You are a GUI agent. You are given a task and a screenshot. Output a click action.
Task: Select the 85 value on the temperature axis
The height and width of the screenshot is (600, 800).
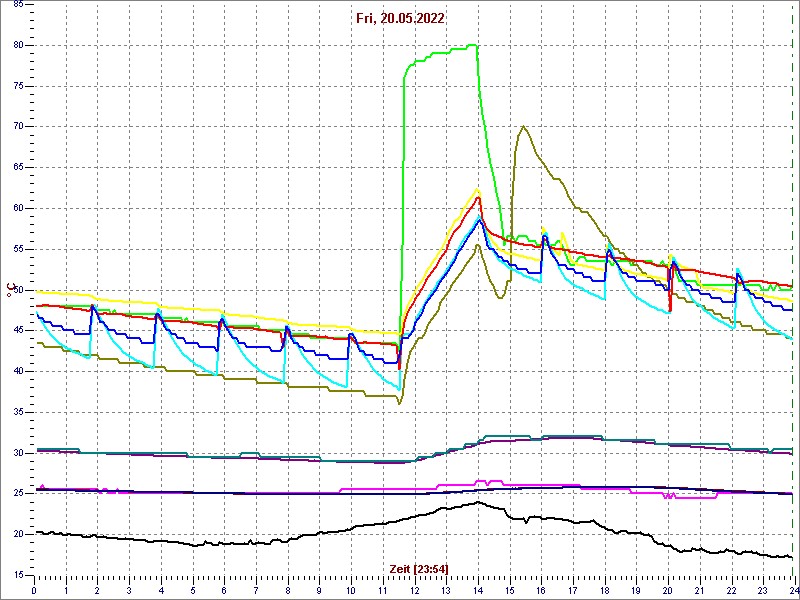coord(16,5)
